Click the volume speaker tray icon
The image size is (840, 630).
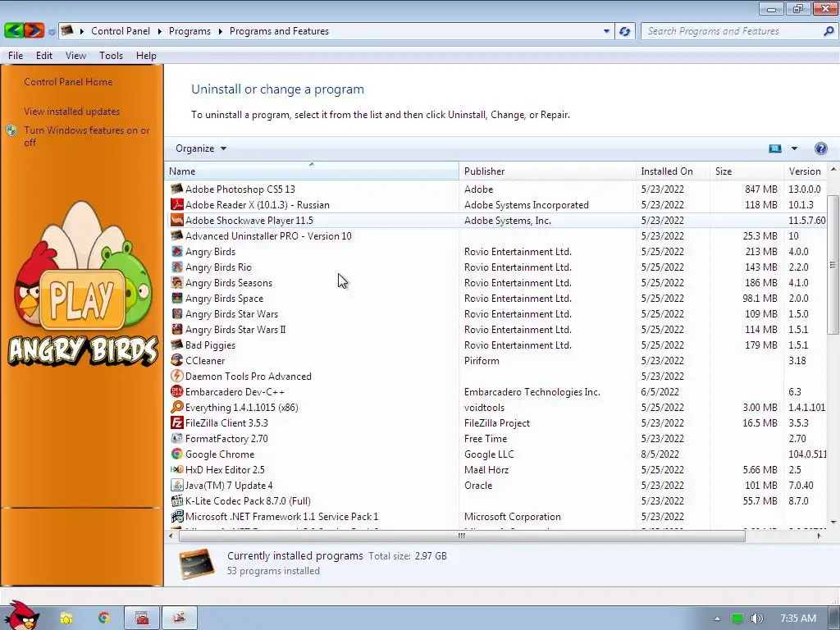[757, 619]
